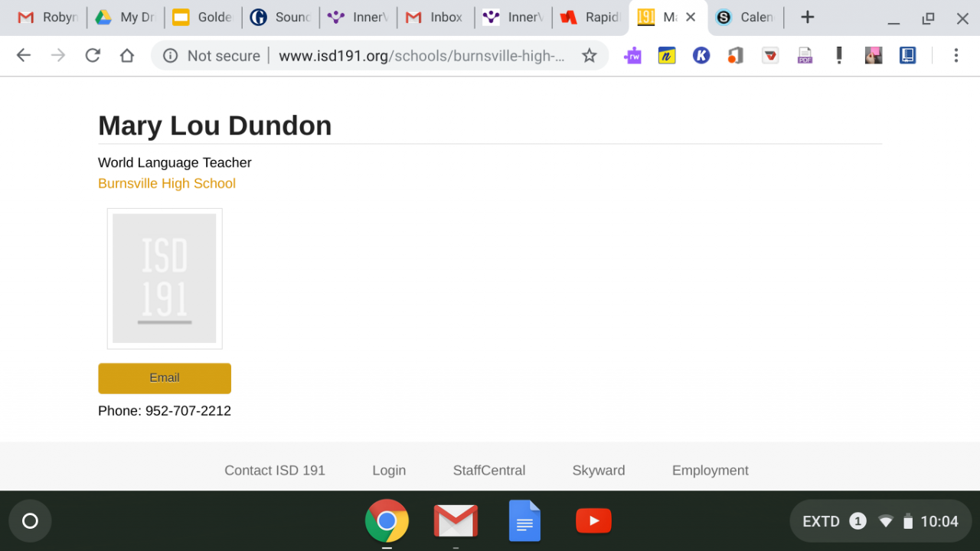This screenshot has width=980, height=551.
Task: Open the pink sticky note extension
Action: (x=874, y=55)
